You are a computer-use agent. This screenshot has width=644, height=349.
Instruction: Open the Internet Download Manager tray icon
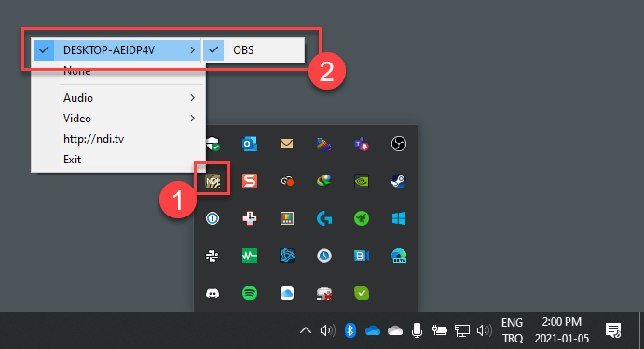coord(324,181)
